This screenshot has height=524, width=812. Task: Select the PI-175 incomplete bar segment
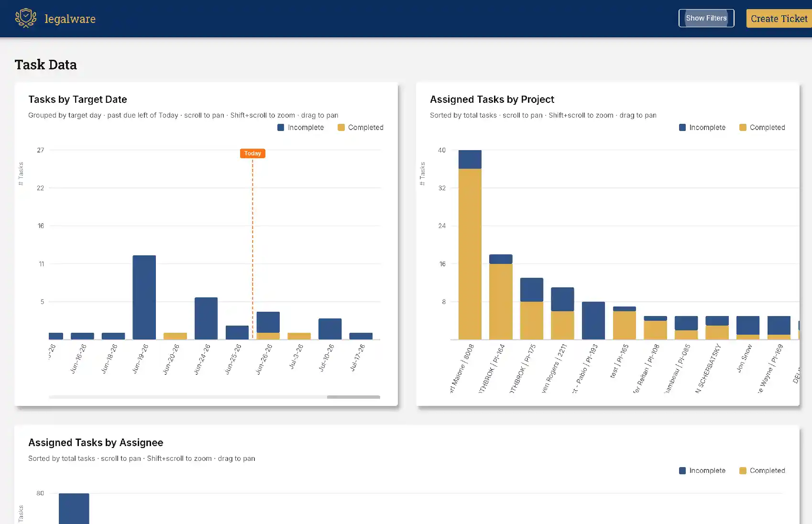532,290
